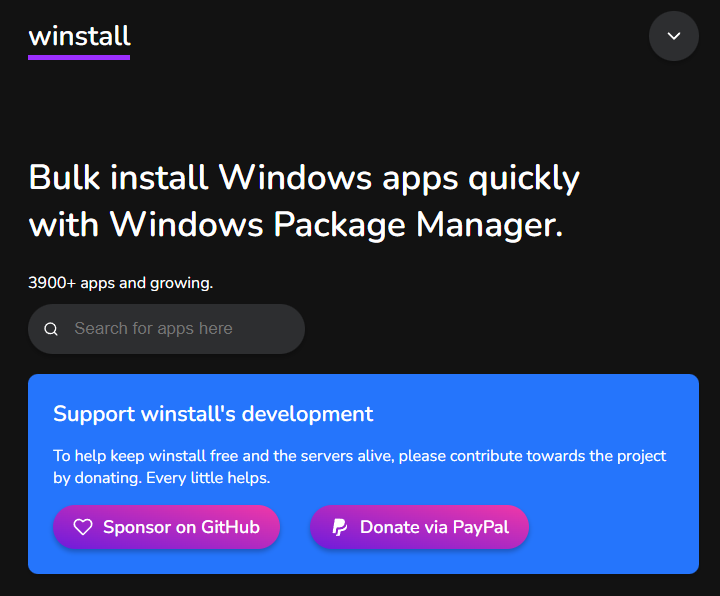Viewport: 720px width, 596px height.
Task: Click the word "GitHub" in Sponsor button
Action: coord(231,527)
